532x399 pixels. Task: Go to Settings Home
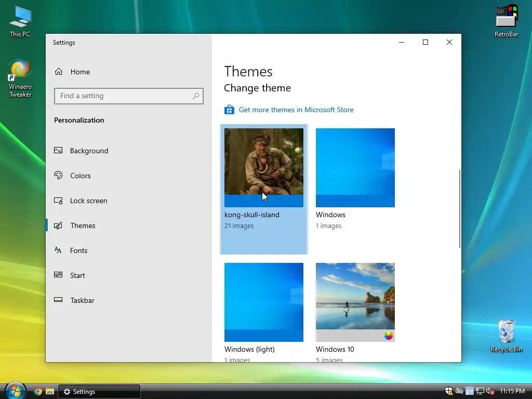click(129, 72)
